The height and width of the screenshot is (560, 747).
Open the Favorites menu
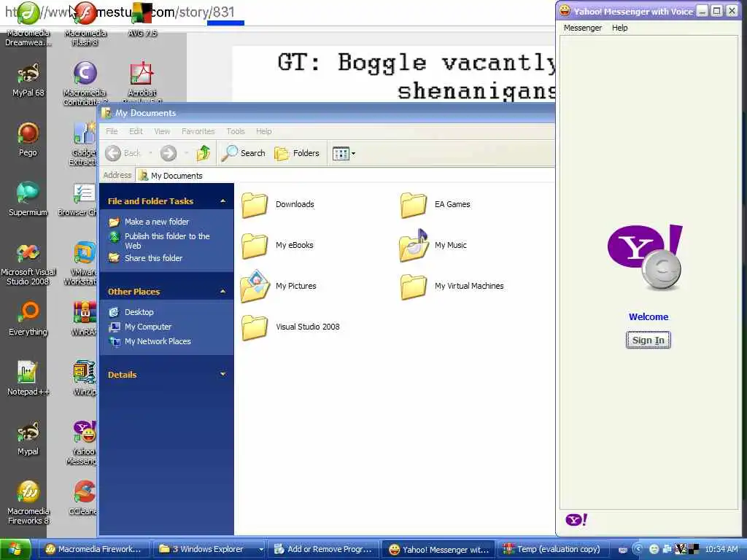point(198,131)
